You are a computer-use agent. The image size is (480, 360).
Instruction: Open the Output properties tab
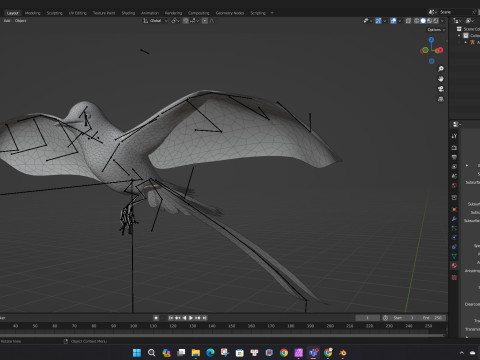coord(454,157)
